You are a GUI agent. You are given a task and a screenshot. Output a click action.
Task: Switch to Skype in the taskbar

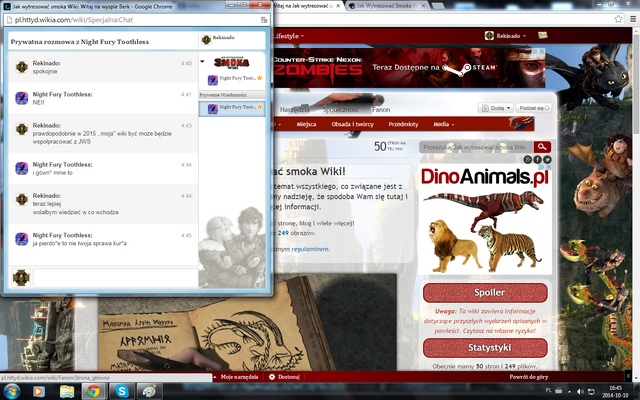(x=122, y=391)
